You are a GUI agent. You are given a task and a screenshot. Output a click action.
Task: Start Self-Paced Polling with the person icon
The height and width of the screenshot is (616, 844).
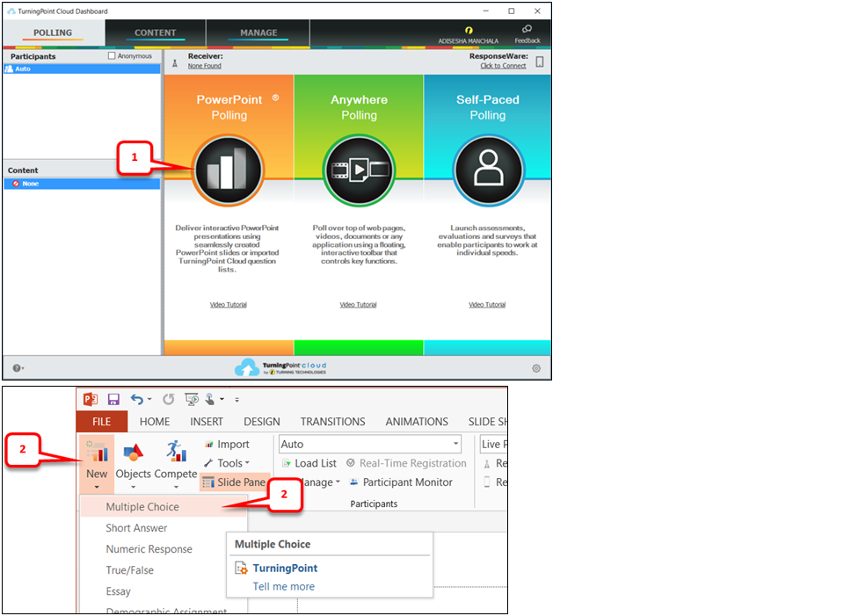488,170
